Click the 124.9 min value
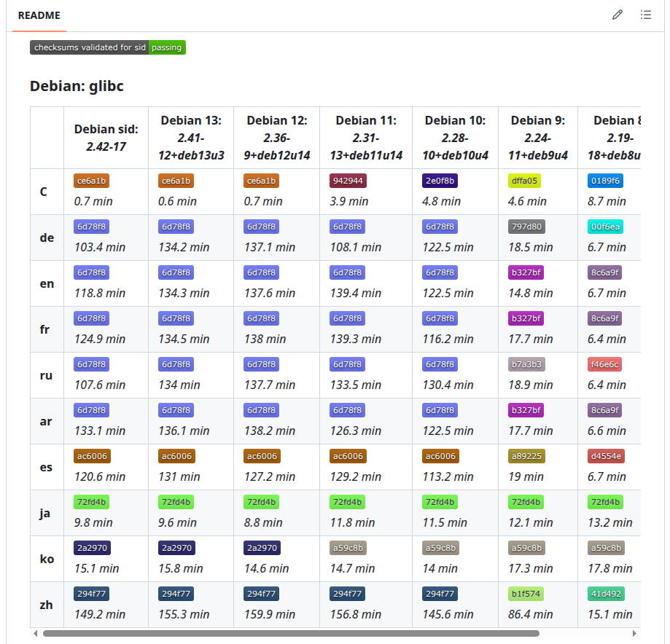Viewport: 670px width, 644px height. 100,339
